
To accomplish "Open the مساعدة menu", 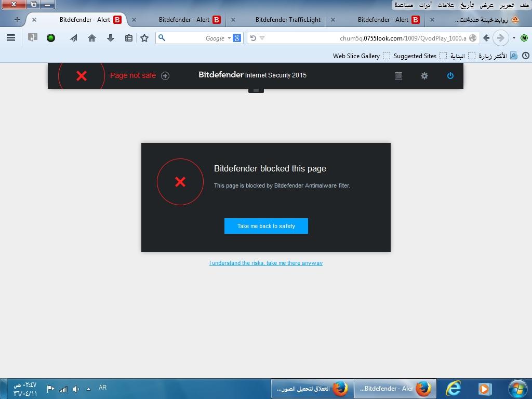I will coord(404,5).
